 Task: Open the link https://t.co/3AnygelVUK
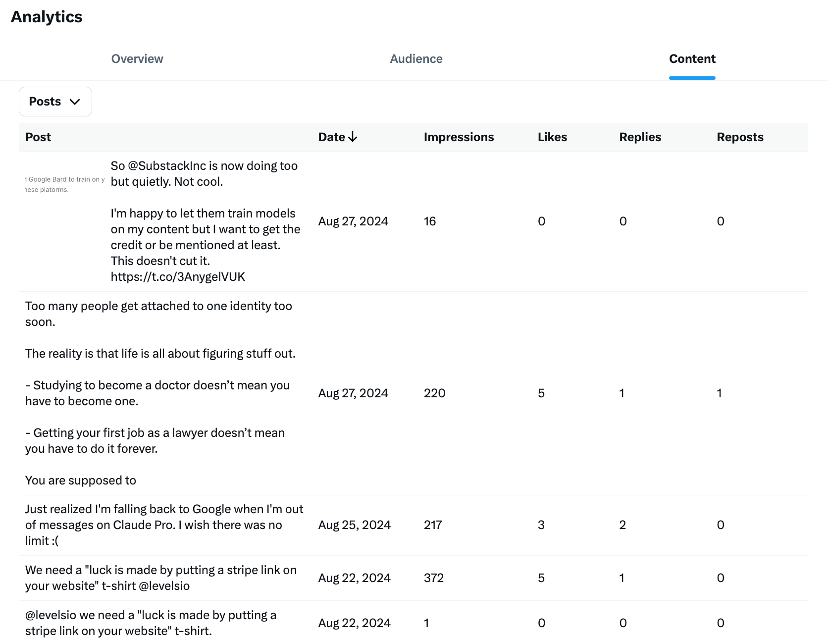point(178,276)
